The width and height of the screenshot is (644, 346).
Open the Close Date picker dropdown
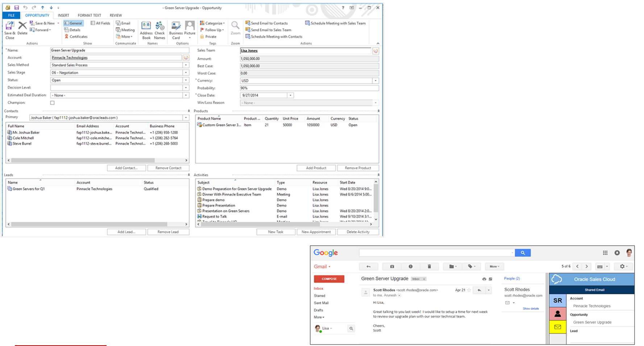[x=290, y=96]
